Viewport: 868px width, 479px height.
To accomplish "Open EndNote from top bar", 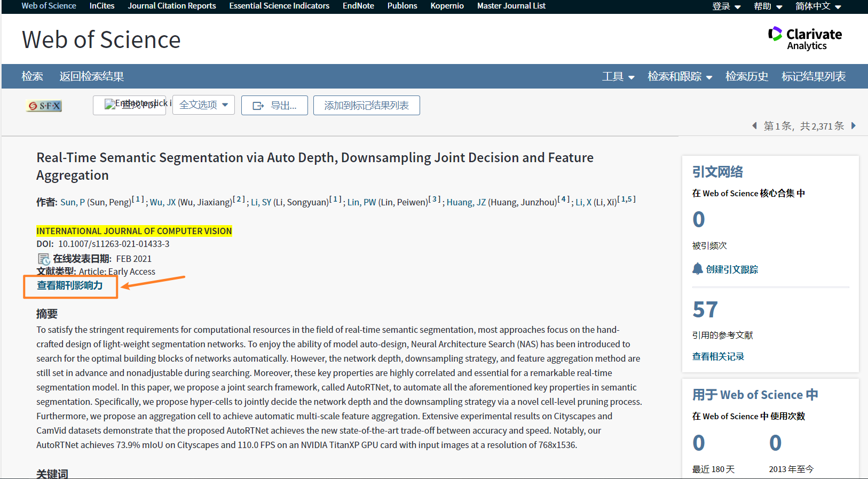I will [358, 6].
